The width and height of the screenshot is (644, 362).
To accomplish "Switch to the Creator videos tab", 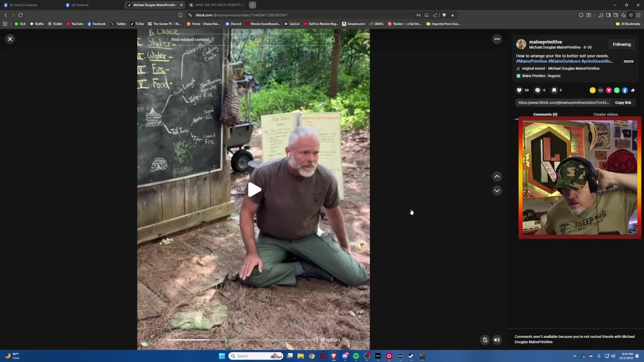I will tap(605, 114).
